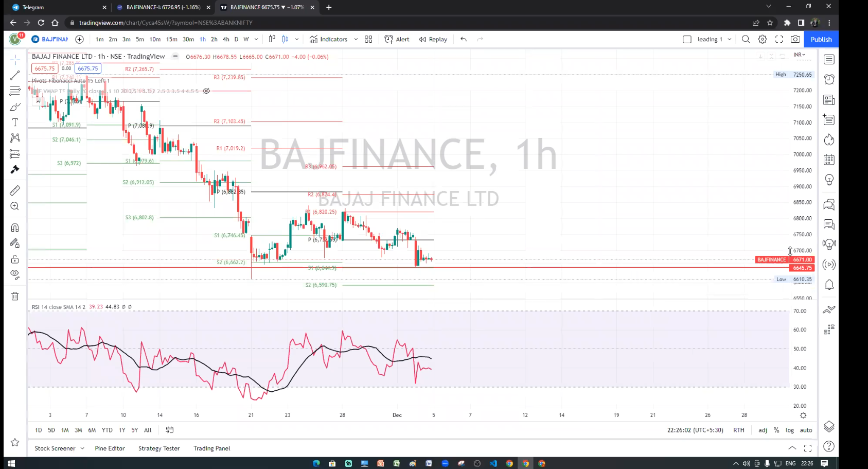The height and width of the screenshot is (469, 868).
Task: Open the Alert creation dialog
Action: 397,39
